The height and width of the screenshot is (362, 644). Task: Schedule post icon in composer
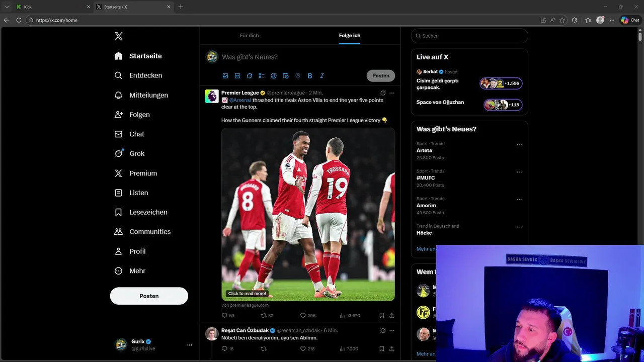coord(286,76)
